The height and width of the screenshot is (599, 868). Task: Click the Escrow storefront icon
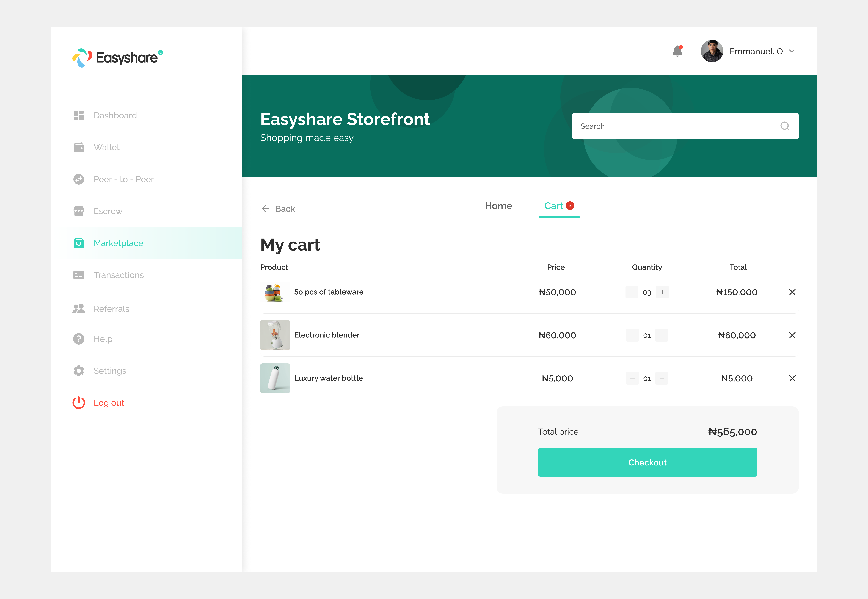tap(79, 211)
